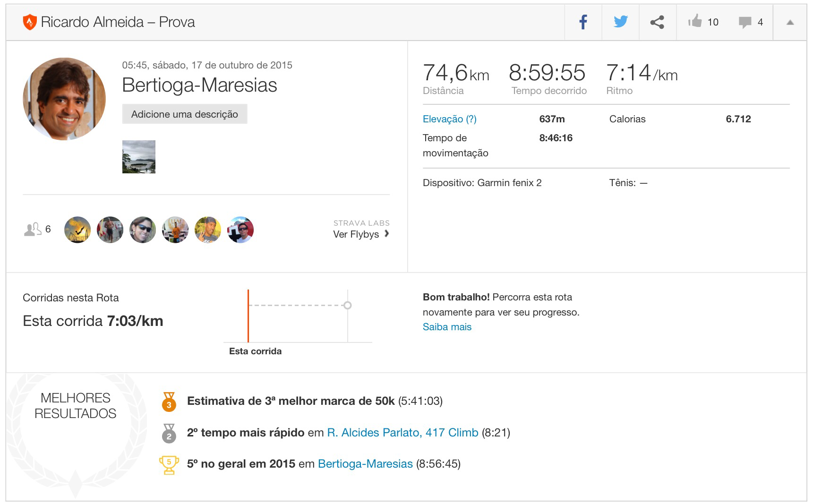Screen dimensions: 813x504
Task: Collapse header with the up arrow
Action: [x=790, y=22]
